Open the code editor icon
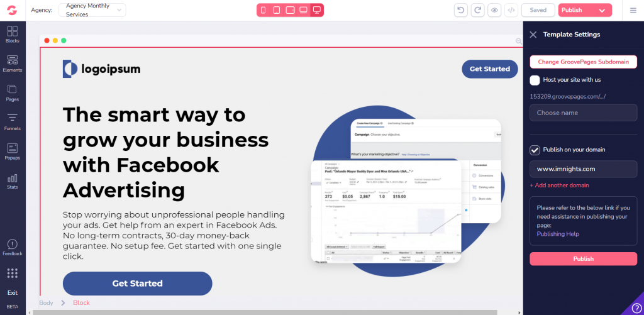This screenshot has height=315, width=644. click(x=511, y=10)
